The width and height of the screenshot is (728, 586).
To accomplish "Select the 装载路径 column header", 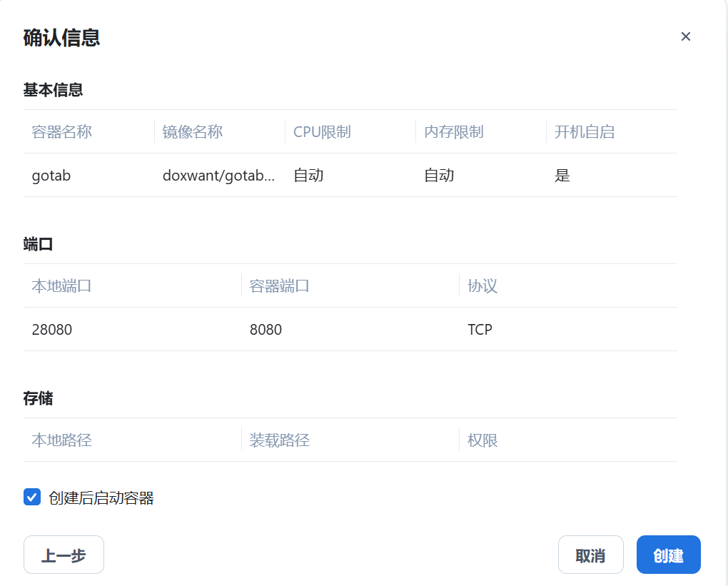I will pyautogui.click(x=280, y=440).
